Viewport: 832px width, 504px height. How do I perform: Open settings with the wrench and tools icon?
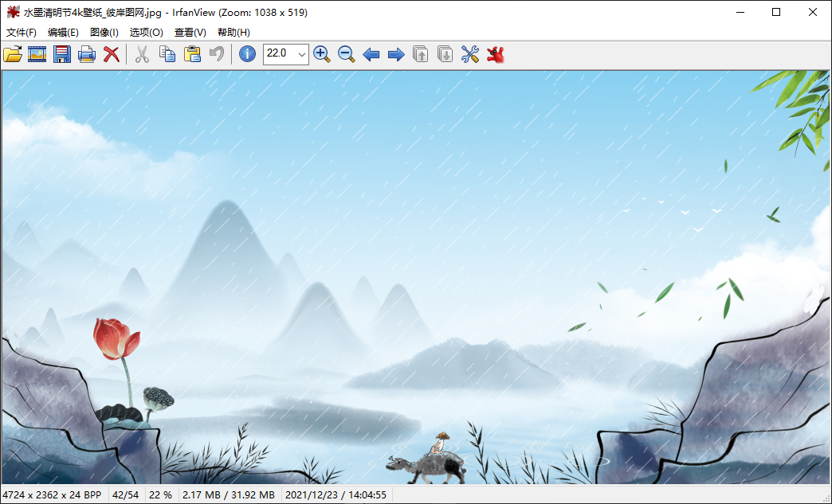470,54
